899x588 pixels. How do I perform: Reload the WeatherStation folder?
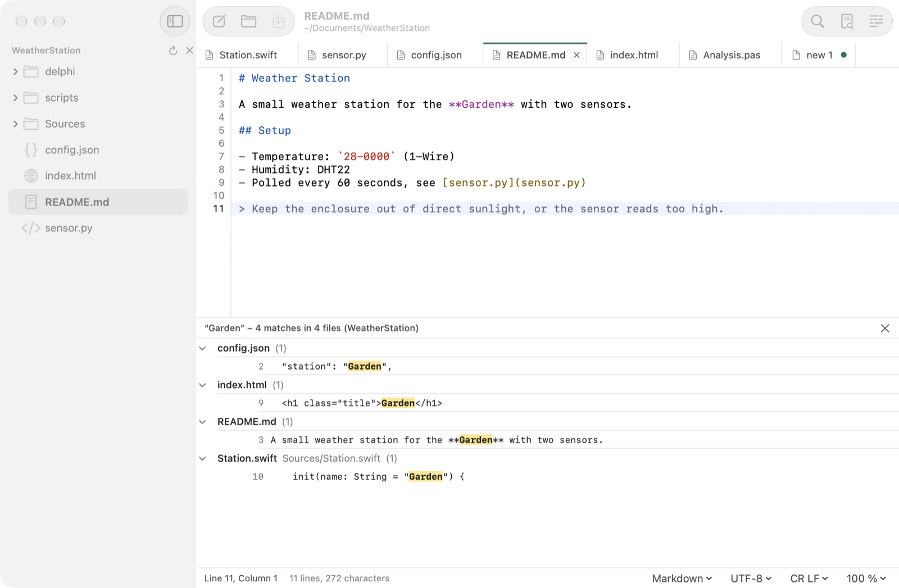click(173, 51)
